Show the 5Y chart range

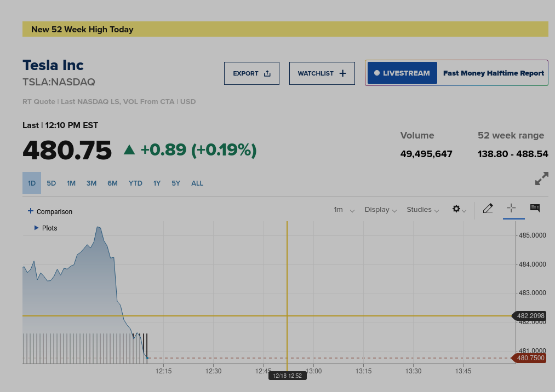(176, 183)
